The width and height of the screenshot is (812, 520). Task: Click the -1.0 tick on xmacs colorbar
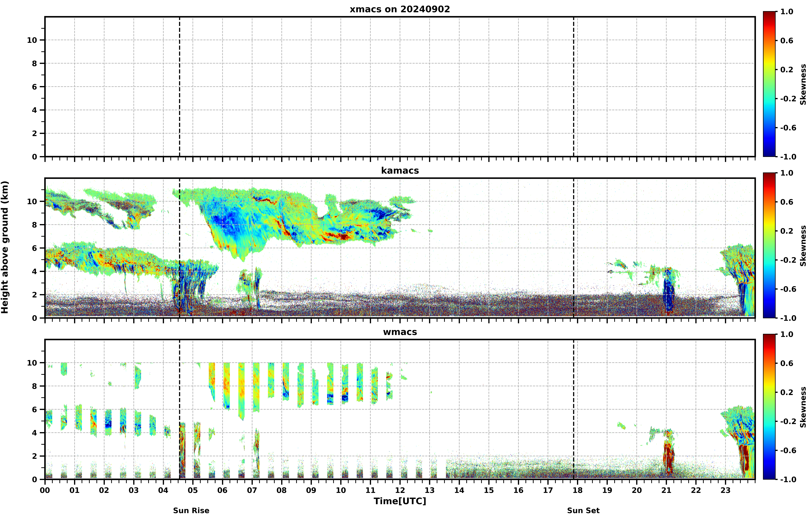pyautogui.click(x=788, y=157)
